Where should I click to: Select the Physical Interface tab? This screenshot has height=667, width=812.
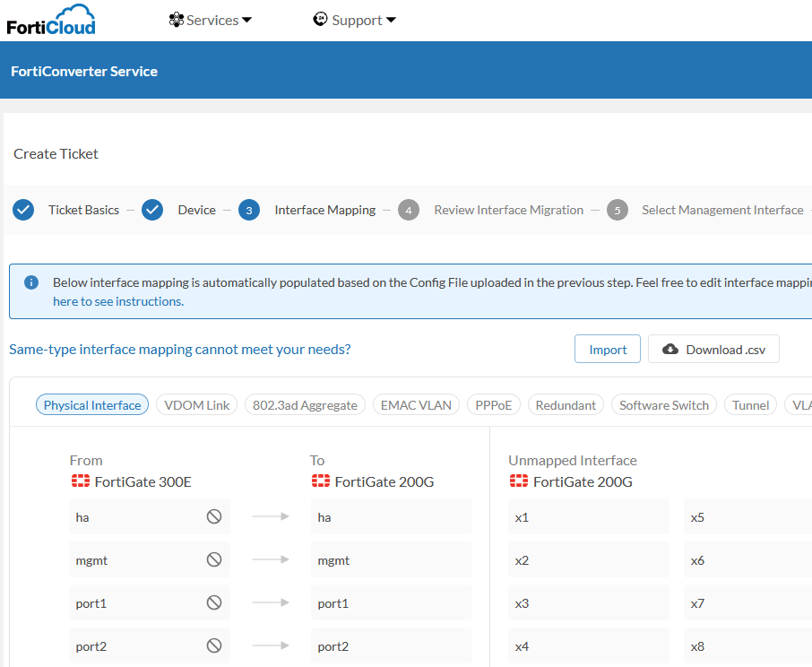(92, 405)
